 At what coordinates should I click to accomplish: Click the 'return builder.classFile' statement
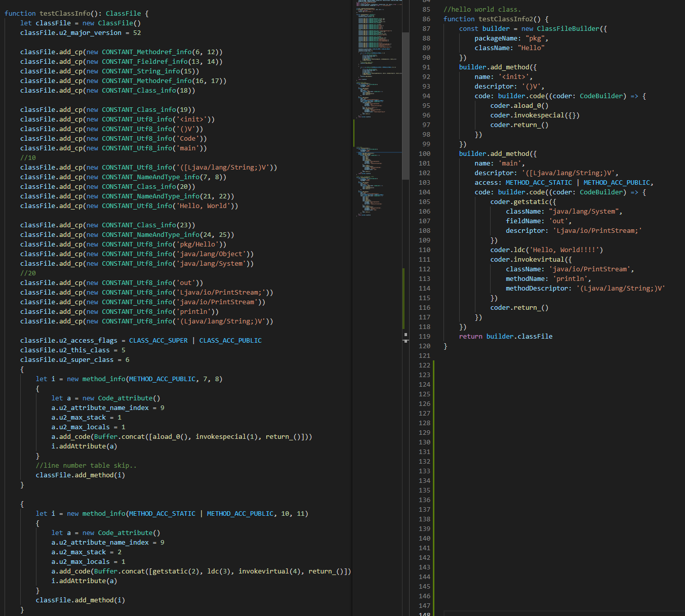pos(506,337)
